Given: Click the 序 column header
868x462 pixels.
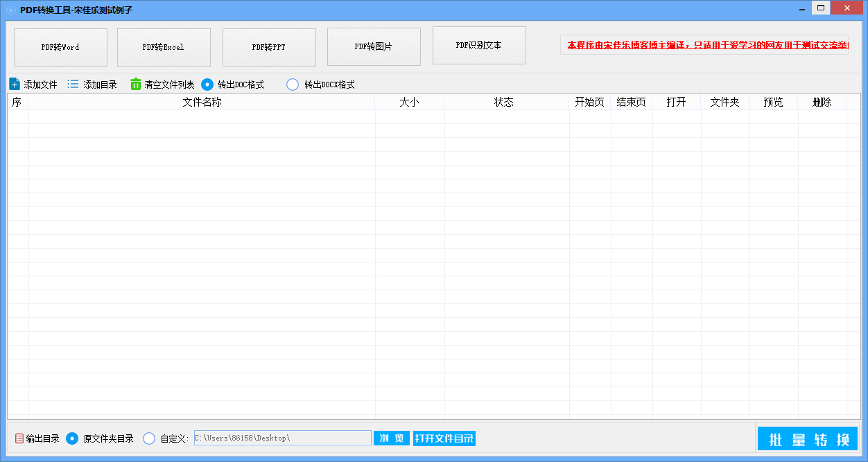Looking at the screenshot, I should [17, 102].
